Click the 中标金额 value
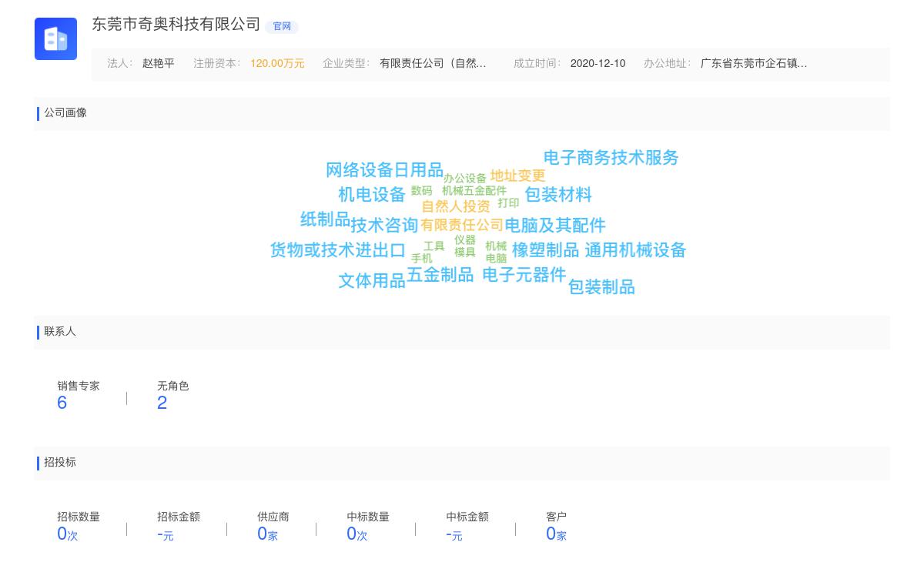Image resolution: width=924 pixels, height=579 pixels. coord(454,534)
